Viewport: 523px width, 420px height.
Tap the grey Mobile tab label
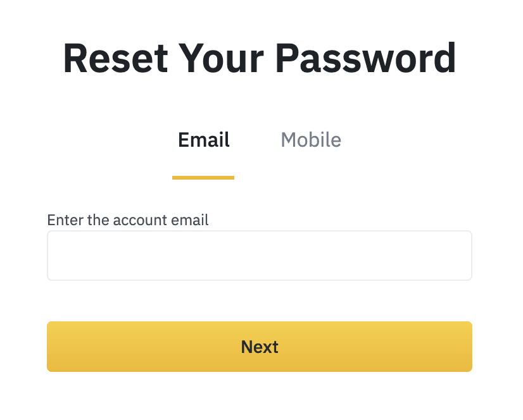click(x=310, y=140)
